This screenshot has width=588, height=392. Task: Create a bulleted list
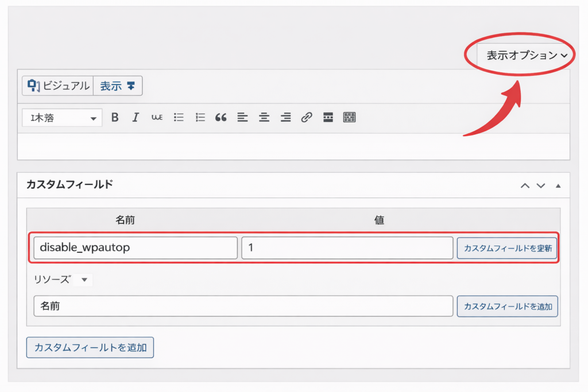click(178, 117)
